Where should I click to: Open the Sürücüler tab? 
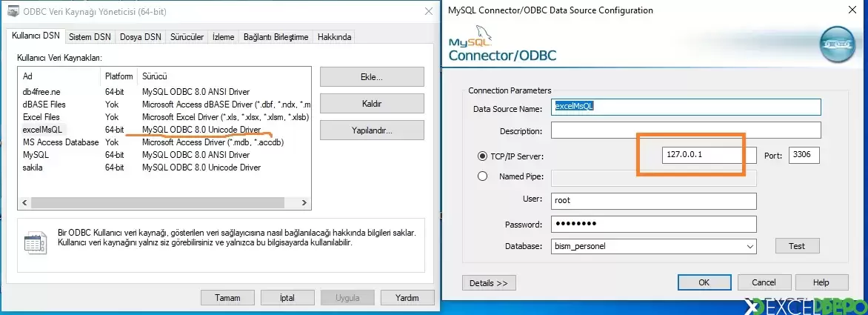point(187,37)
